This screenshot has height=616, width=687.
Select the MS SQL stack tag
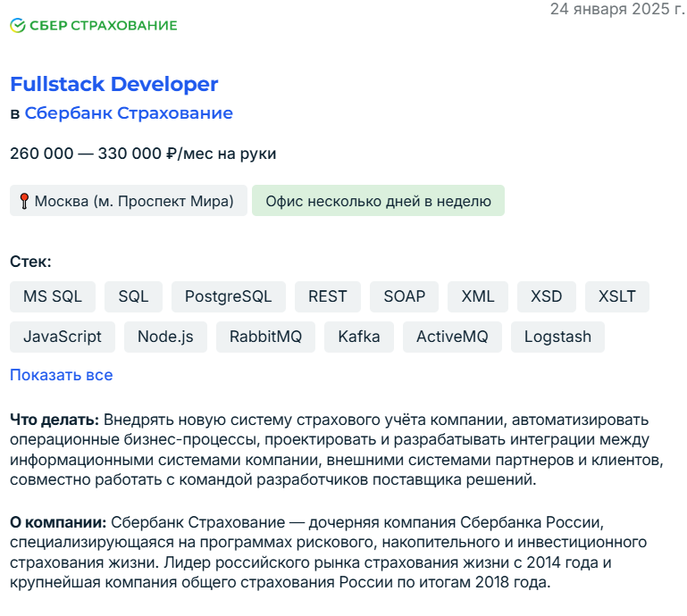pyautogui.click(x=53, y=296)
